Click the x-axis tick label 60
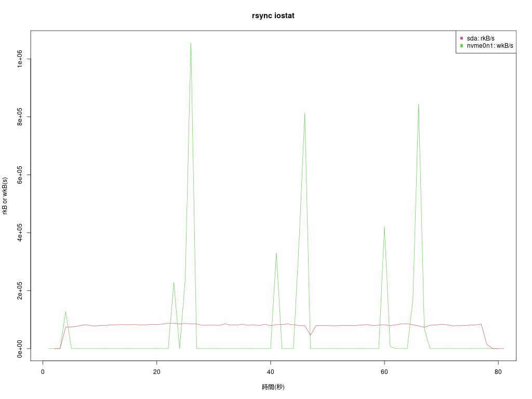 point(384,371)
